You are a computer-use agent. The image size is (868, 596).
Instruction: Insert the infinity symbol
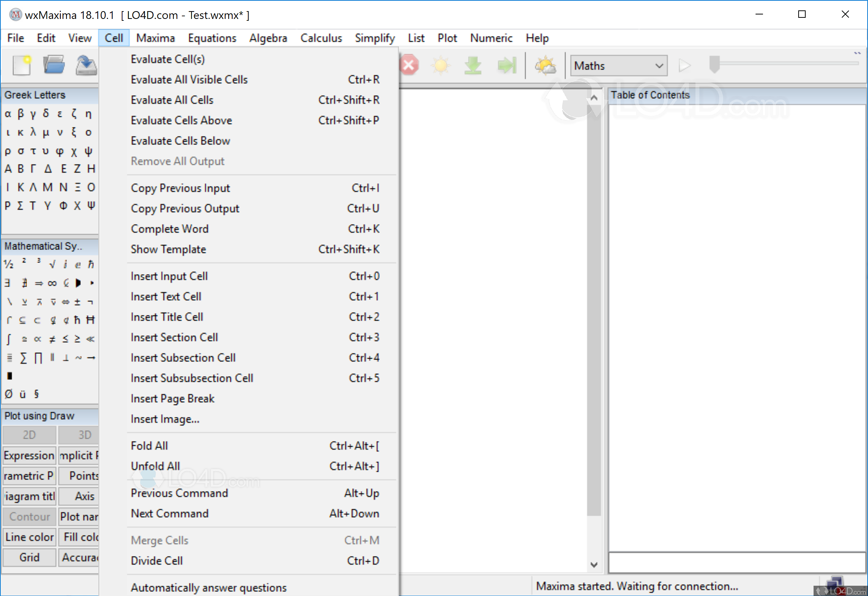[x=52, y=283]
